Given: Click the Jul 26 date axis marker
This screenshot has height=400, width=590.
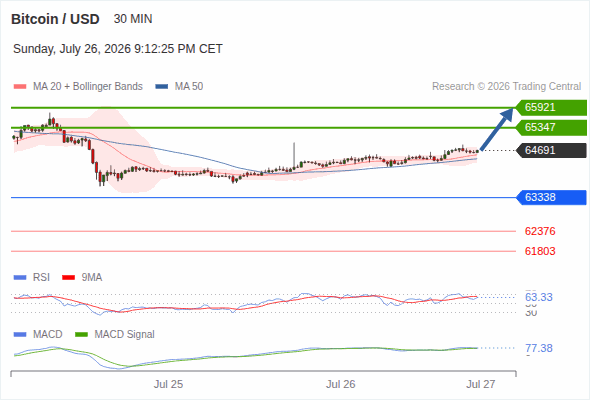Looking at the screenshot, I should click(x=340, y=384).
